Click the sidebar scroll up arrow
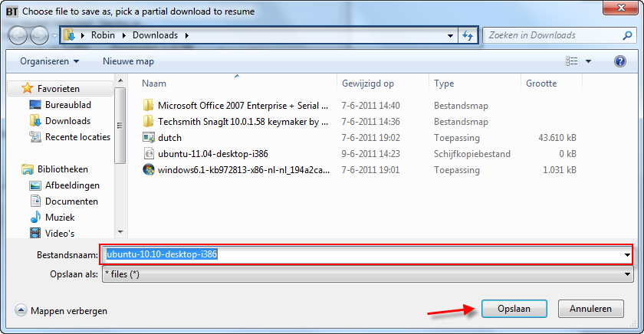The height and width of the screenshot is (334, 644). [120, 81]
